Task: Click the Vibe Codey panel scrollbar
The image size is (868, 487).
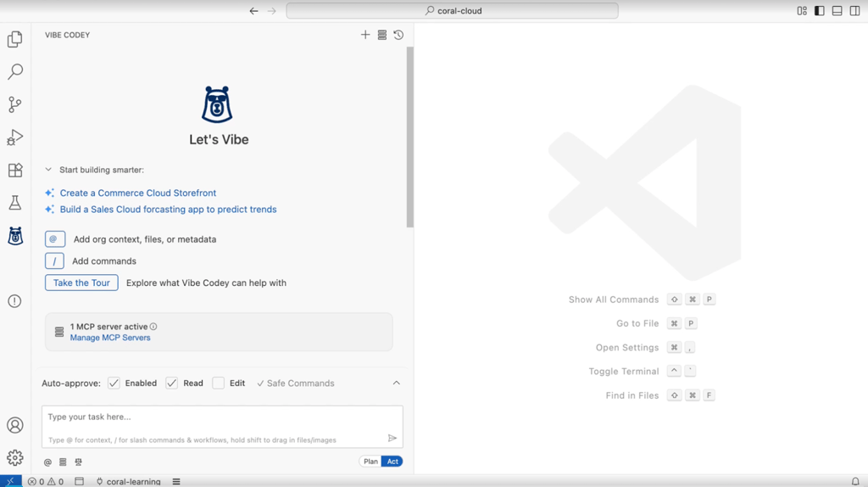Action: tap(410, 137)
